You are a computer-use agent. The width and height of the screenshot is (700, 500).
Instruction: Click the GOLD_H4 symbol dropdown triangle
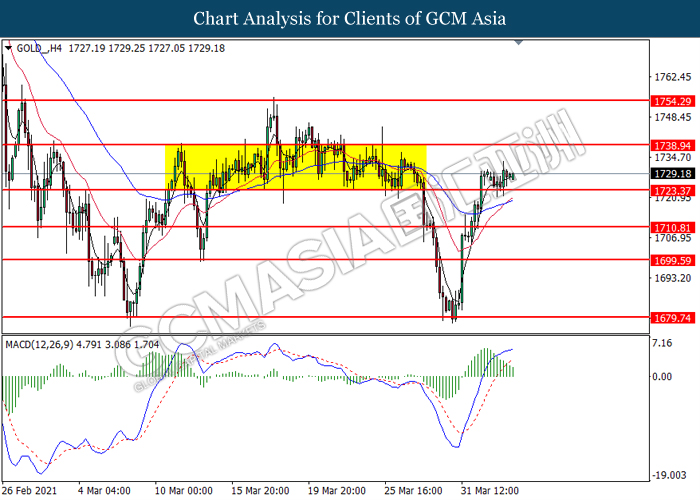click(8, 48)
